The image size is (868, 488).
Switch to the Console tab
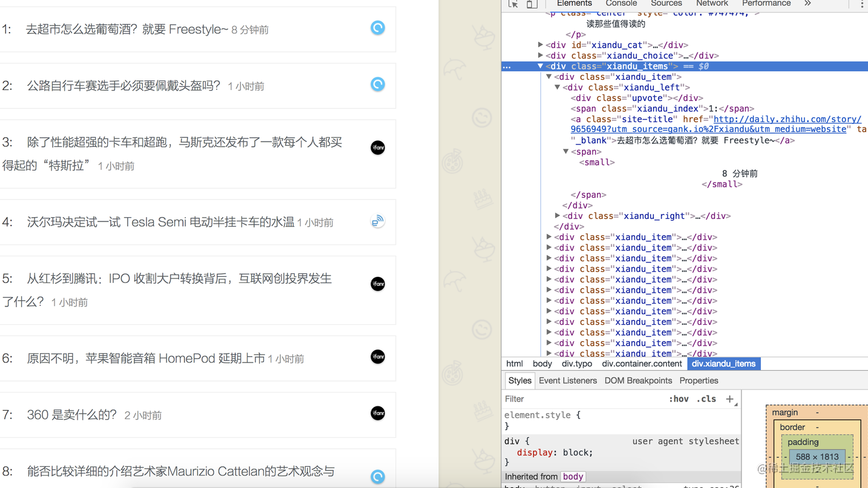click(620, 4)
